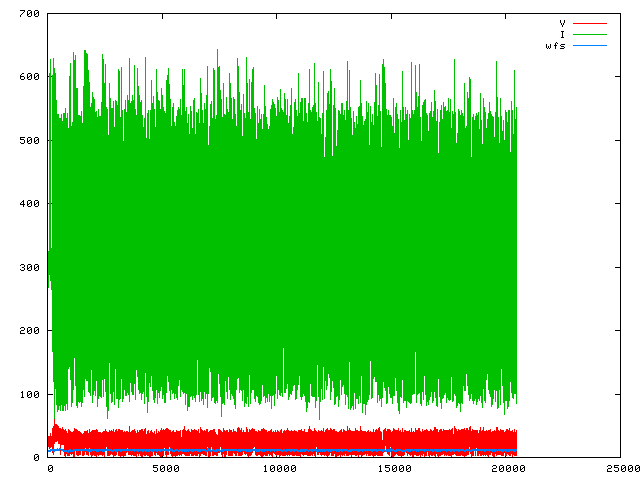Select the "V" legend label
This screenshot has width=640, height=480.
point(562,23)
